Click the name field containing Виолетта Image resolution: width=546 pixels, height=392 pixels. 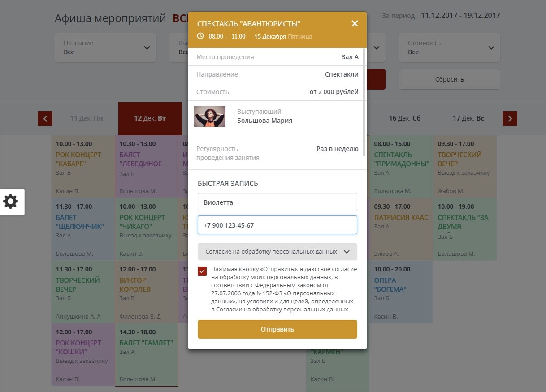coord(277,202)
